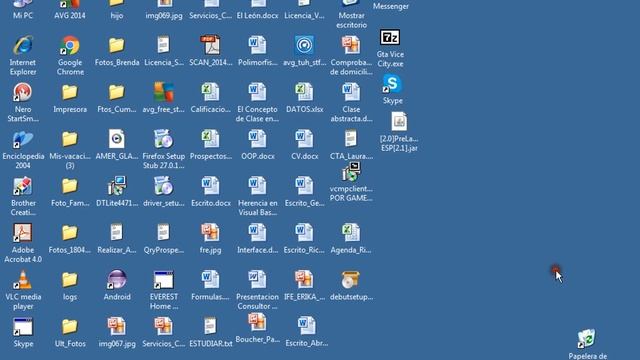
Task: Open the DATOS.xlsx spreadsheet
Action: click(304, 93)
